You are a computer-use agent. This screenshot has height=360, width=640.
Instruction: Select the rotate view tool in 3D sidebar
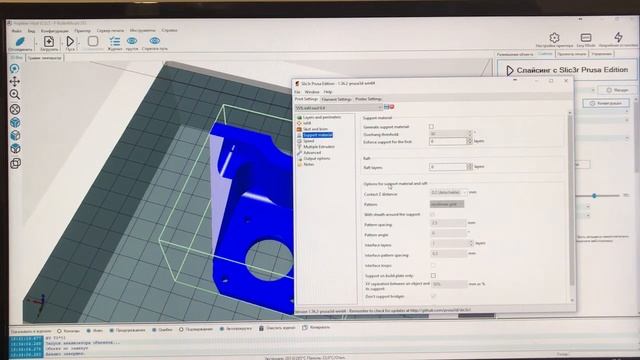pos(15,69)
